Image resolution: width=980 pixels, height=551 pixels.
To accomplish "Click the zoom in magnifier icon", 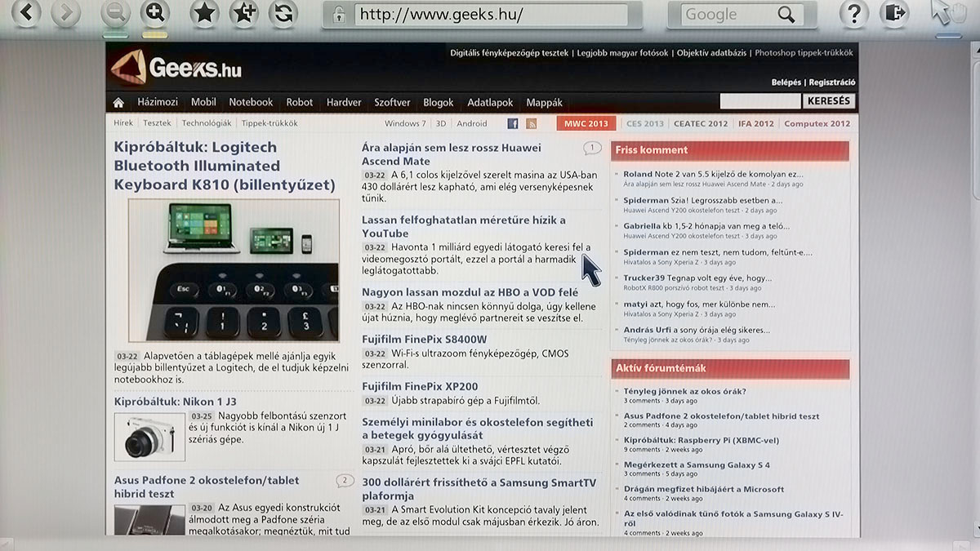I will click(154, 12).
